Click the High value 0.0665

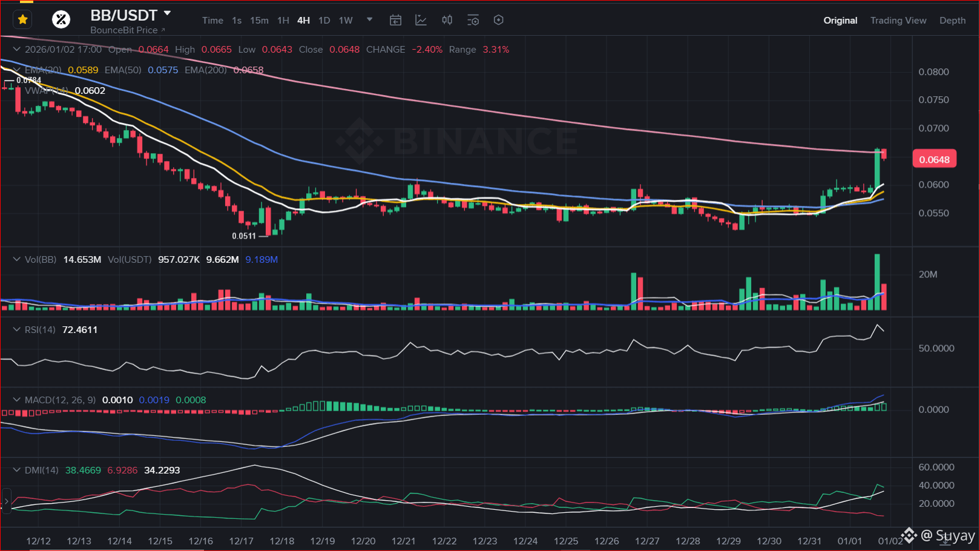(217, 50)
